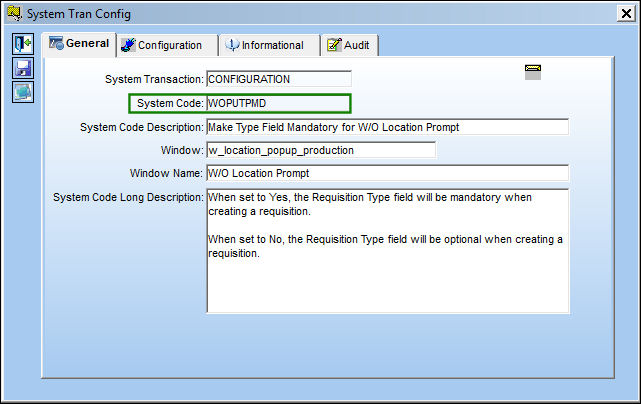Click the System Code Description label
This screenshot has width=641, height=404.
[141, 128]
